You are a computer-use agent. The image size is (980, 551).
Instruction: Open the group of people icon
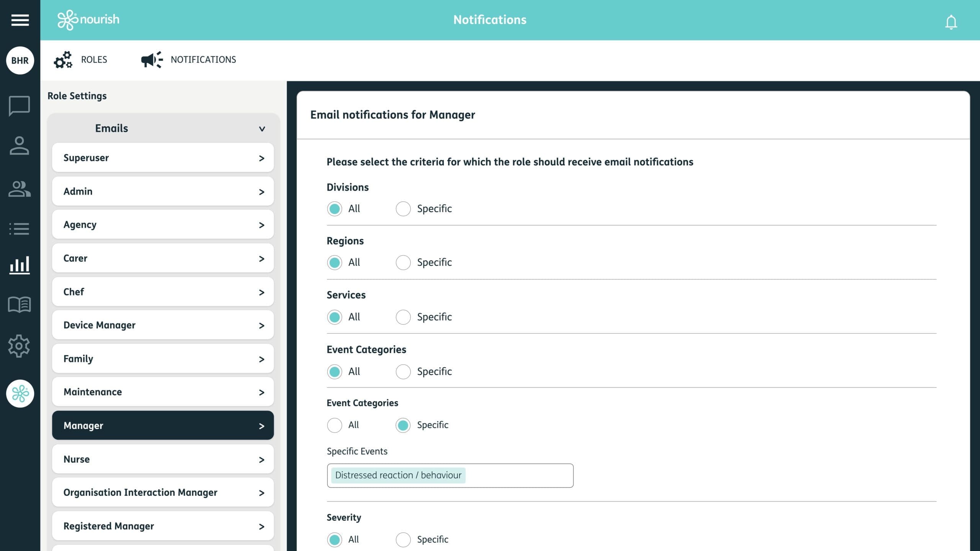[20, 189]
